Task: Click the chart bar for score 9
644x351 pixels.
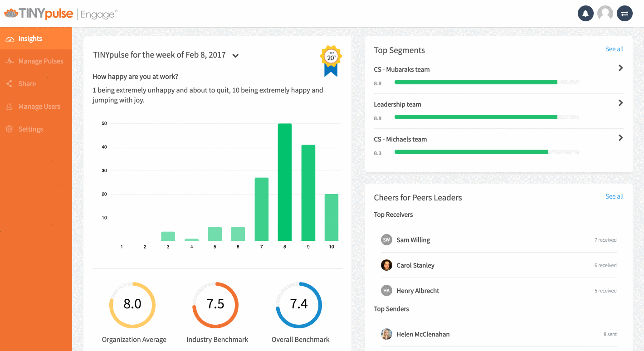Action: 308,193
